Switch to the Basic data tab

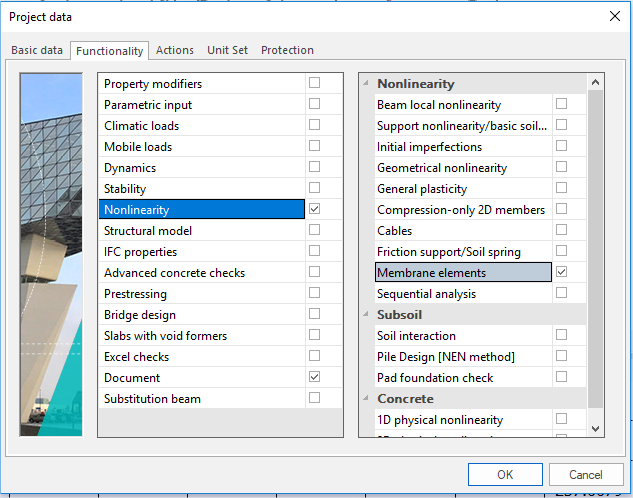click(37, 50)
